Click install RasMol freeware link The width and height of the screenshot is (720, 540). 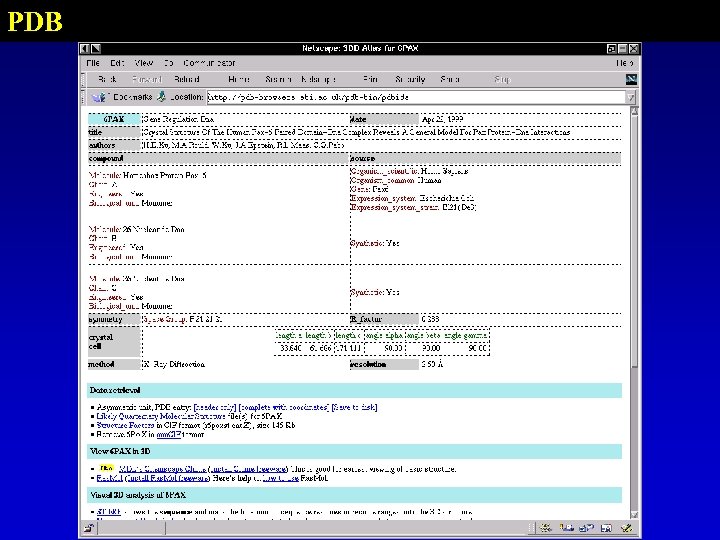coord(168,478)
